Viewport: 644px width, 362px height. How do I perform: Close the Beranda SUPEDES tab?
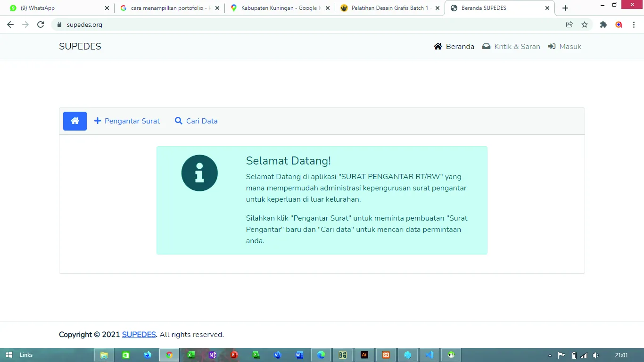point(547,8)
